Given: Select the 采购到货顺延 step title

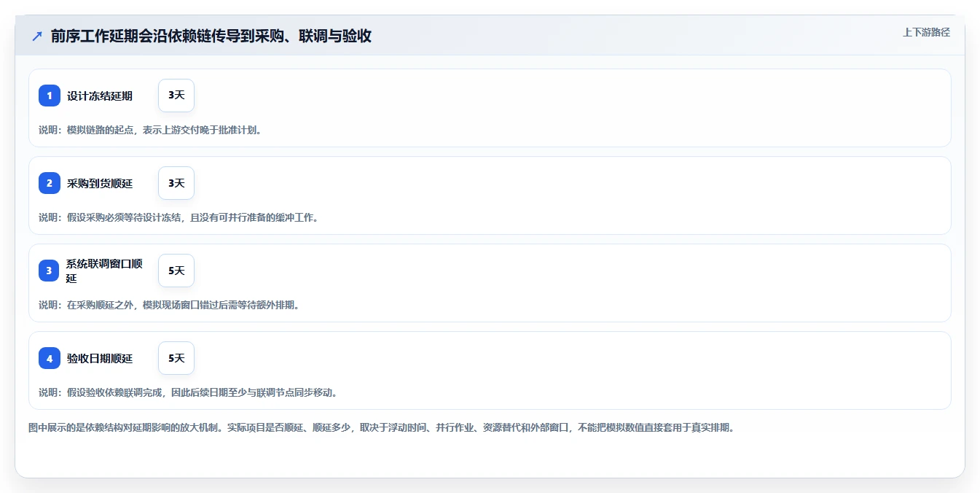Looking at the screenshot, I should [x=100, y=183].
